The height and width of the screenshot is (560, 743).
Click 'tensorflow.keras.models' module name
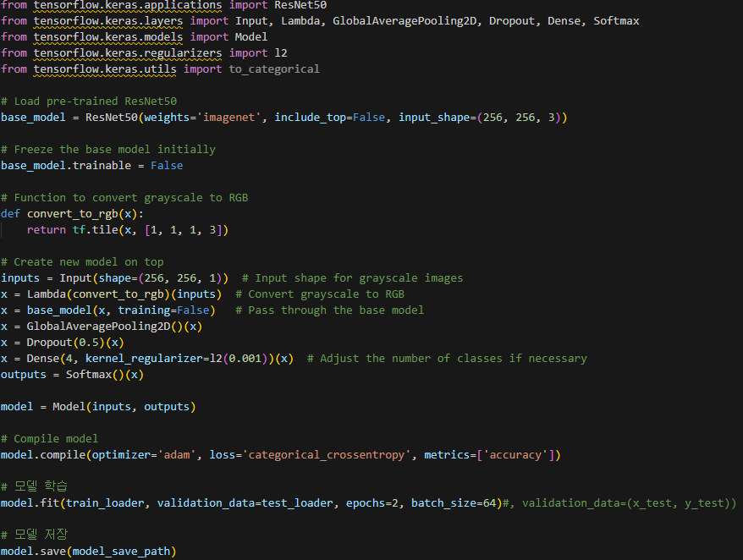pos(108,37)
